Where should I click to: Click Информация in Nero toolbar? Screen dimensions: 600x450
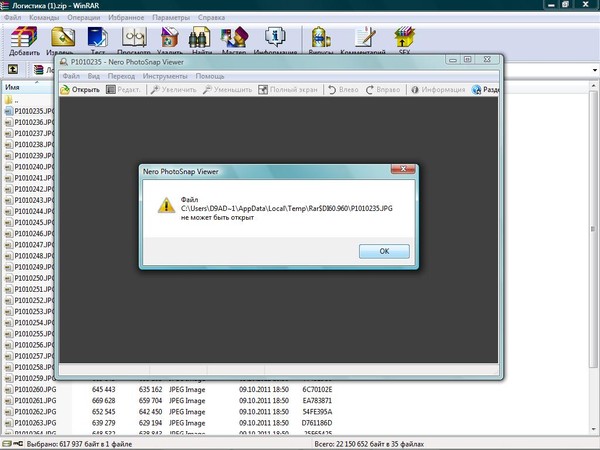tap(438, 90)
